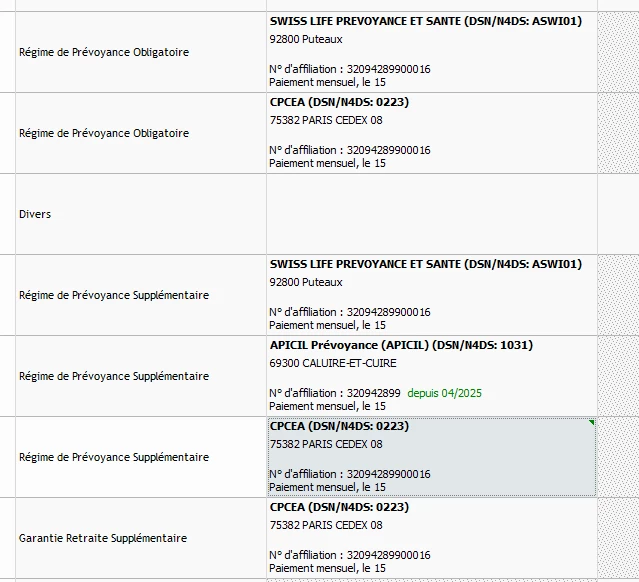Select 'Garantie Retraite Supplémentaire' label cell

click(x=103, y=538)
